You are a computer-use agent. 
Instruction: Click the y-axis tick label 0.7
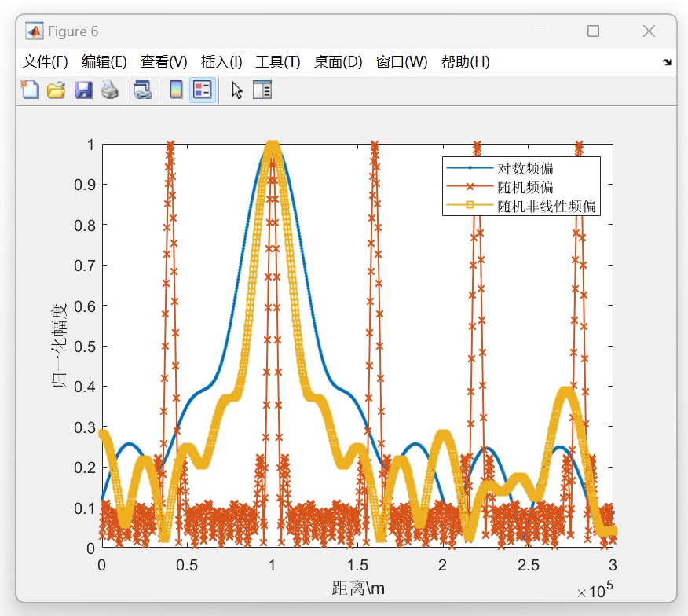click(x=84, y=266)
